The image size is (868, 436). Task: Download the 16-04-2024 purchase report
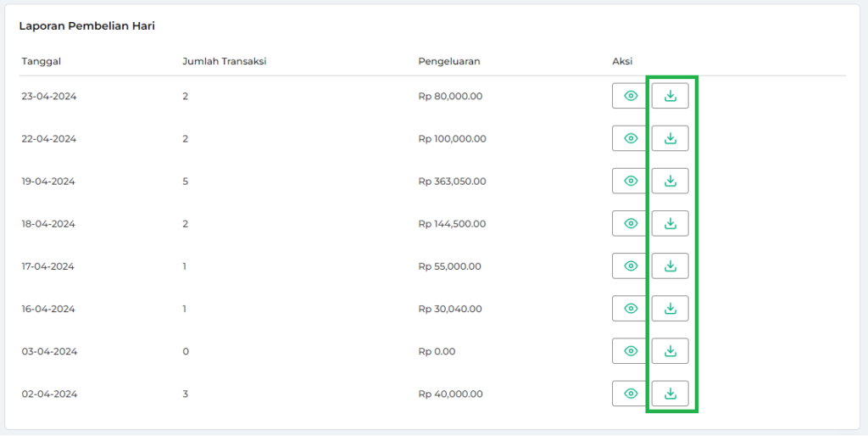pyautogui.click(x=670, y=308)
